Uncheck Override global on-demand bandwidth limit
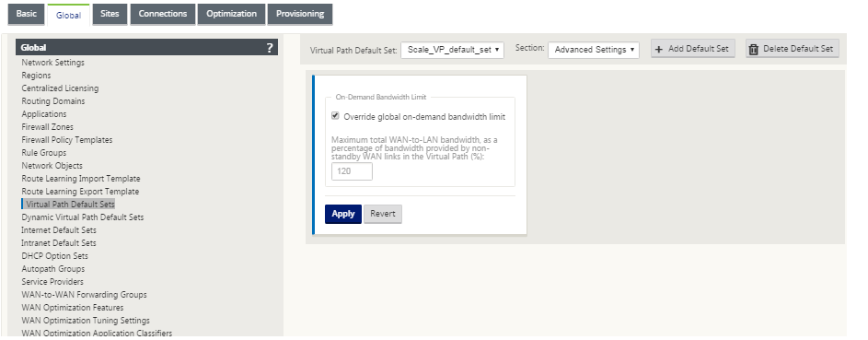Viewport: 868px width, 340px height. [x=335, y=116]
